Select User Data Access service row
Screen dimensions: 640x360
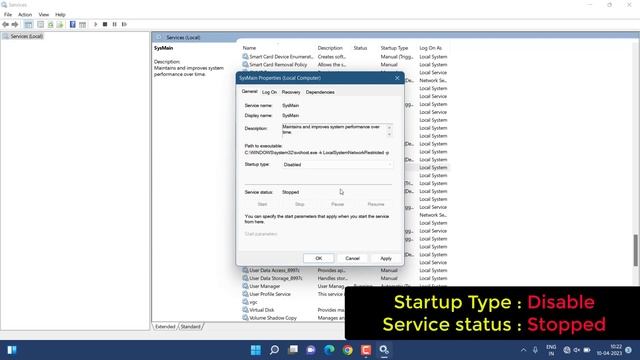tap(345, 270)
